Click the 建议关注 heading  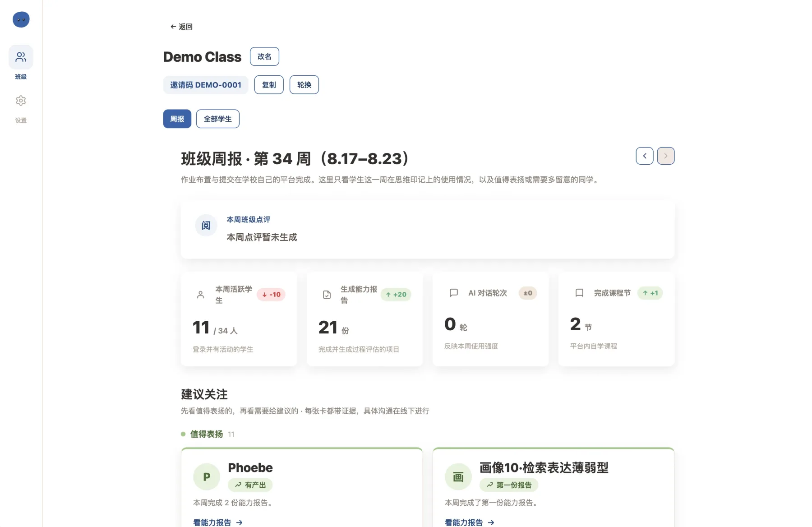[x=204, y=394]
